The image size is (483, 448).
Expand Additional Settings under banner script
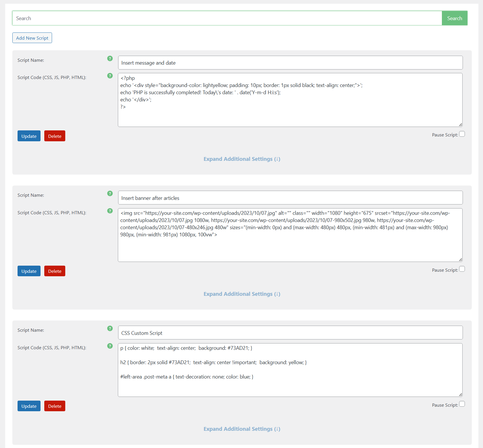click(x=242, y=294)
